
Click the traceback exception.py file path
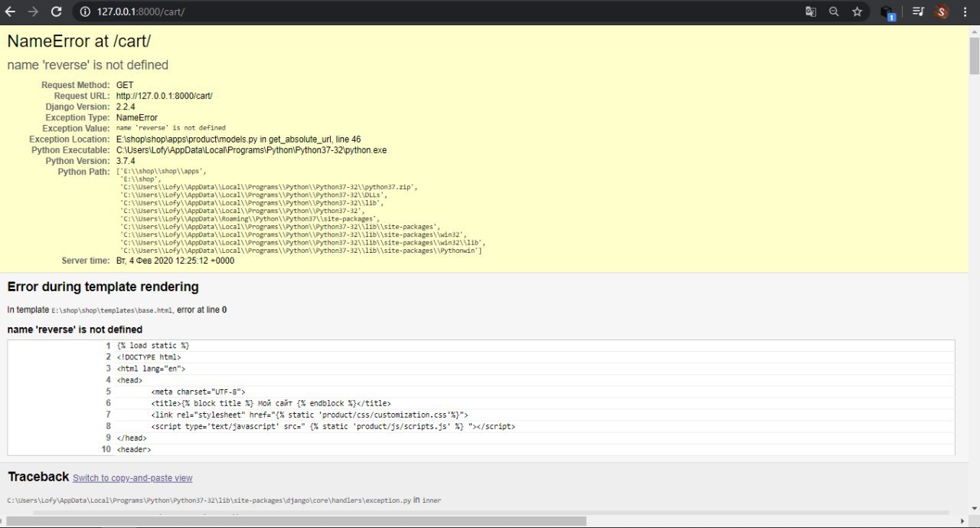[x=209, y=500]
